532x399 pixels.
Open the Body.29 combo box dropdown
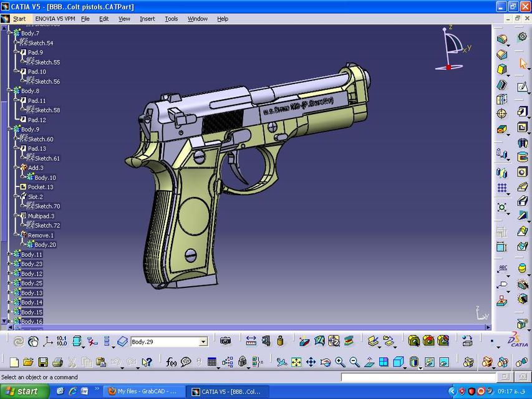(x=204, y=342)
